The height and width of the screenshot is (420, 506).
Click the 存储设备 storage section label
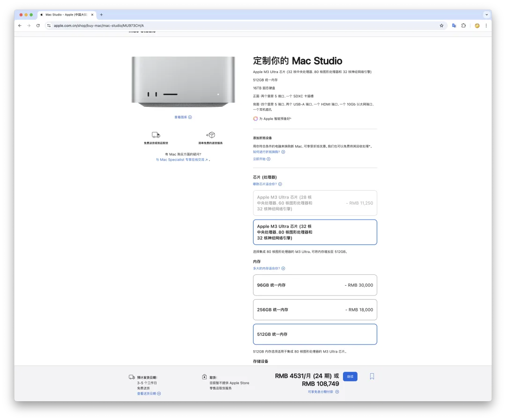[x=260, y=361]
